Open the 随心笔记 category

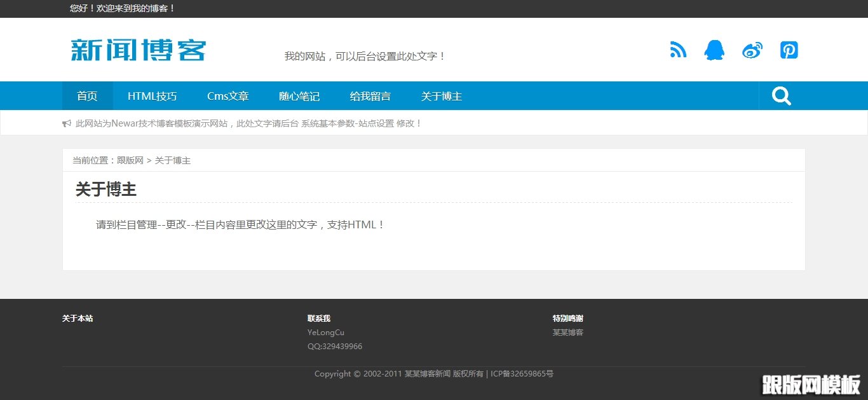pyautogui.click(x=299, y=95)
